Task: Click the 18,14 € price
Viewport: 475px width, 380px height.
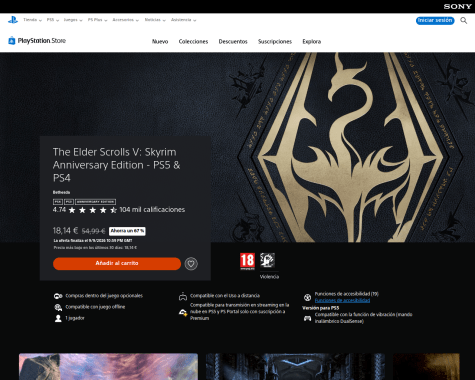Action: 65,231
